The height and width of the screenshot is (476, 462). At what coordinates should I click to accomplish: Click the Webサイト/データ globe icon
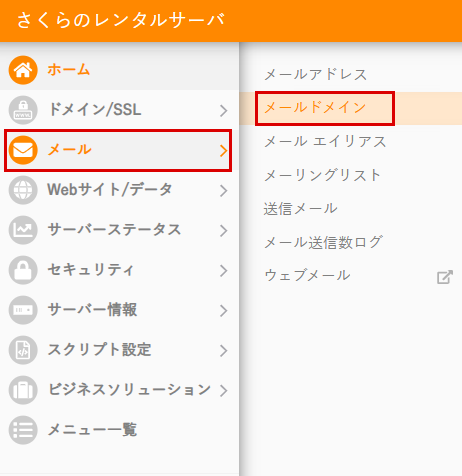point(23,190)
